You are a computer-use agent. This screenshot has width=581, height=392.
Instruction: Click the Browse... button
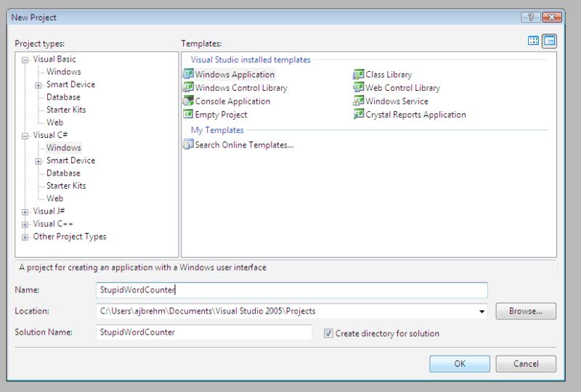click(526, 311)
